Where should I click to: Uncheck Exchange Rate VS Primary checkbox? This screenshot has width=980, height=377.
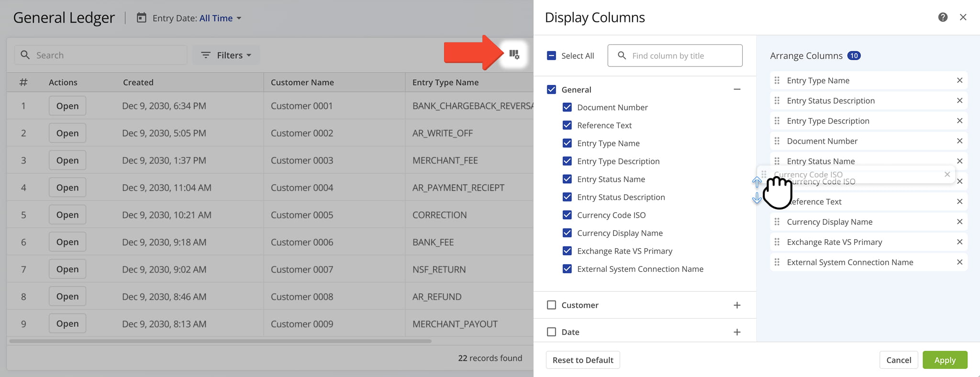tap(567, 251)
